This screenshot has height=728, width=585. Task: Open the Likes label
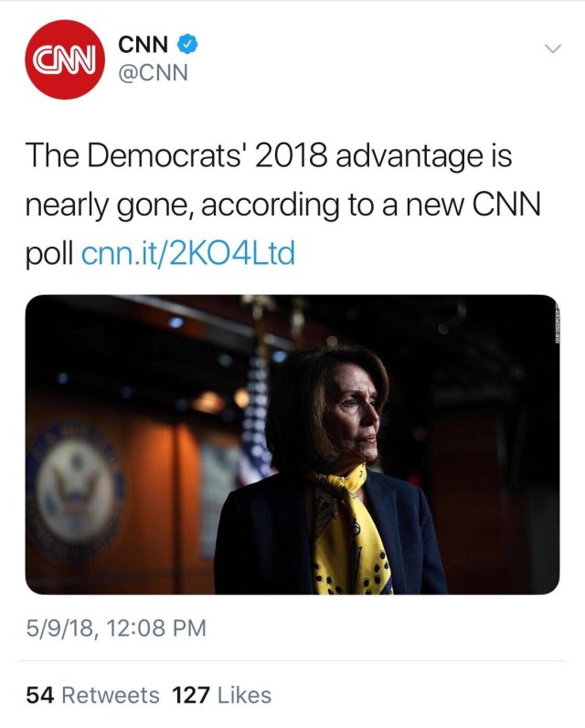[244, 695]
